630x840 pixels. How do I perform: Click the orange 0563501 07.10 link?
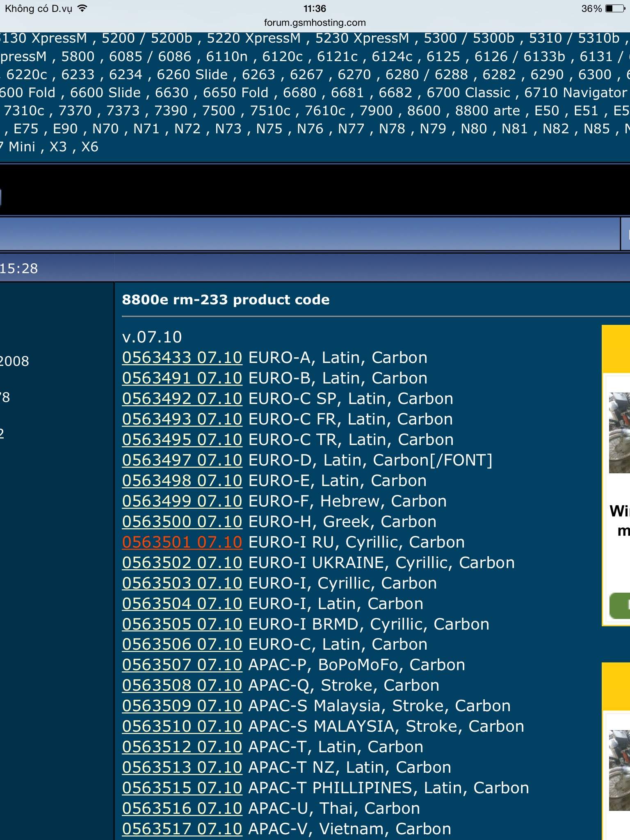[182, 542]
